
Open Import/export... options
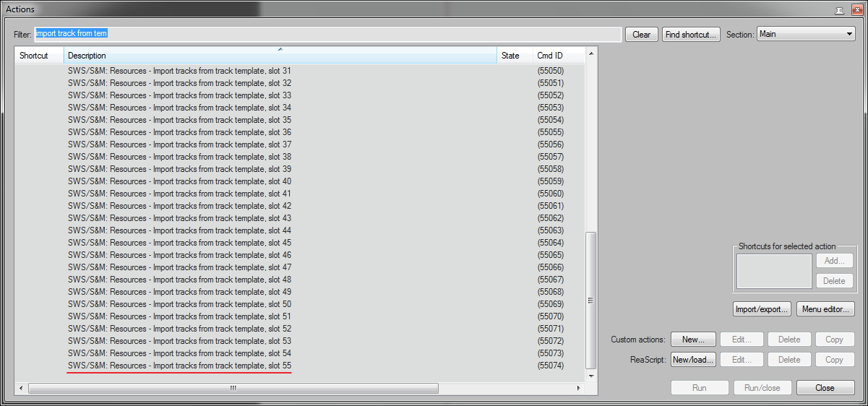762,309
